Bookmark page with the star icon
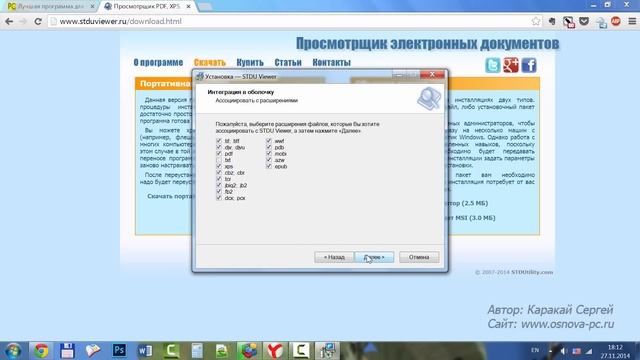 click(536, 21)
